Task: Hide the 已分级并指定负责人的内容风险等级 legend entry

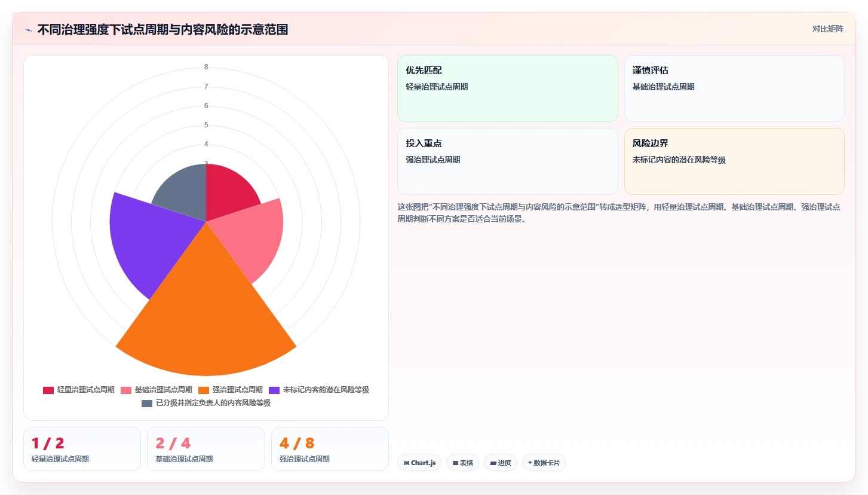Action: click(x=206, y=403)
